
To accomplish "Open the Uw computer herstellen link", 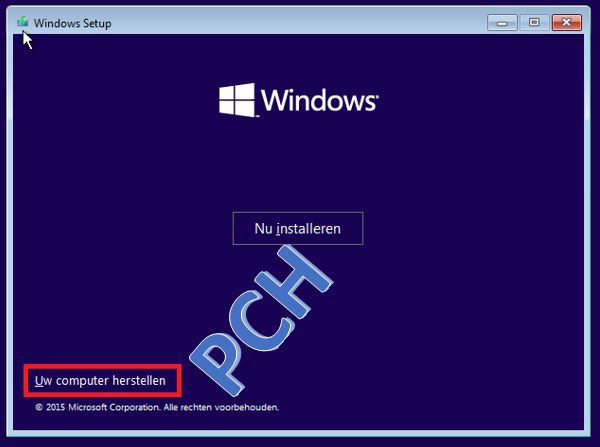I will click(x=100, y=381).
